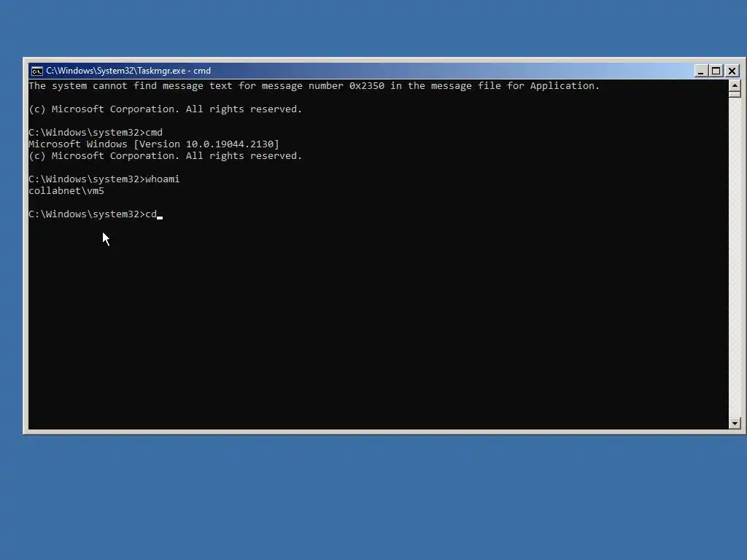This screenshot has height=560, width=747.
Task: Click the vertical scrollbar thumb
Action: tap(735, 94)
